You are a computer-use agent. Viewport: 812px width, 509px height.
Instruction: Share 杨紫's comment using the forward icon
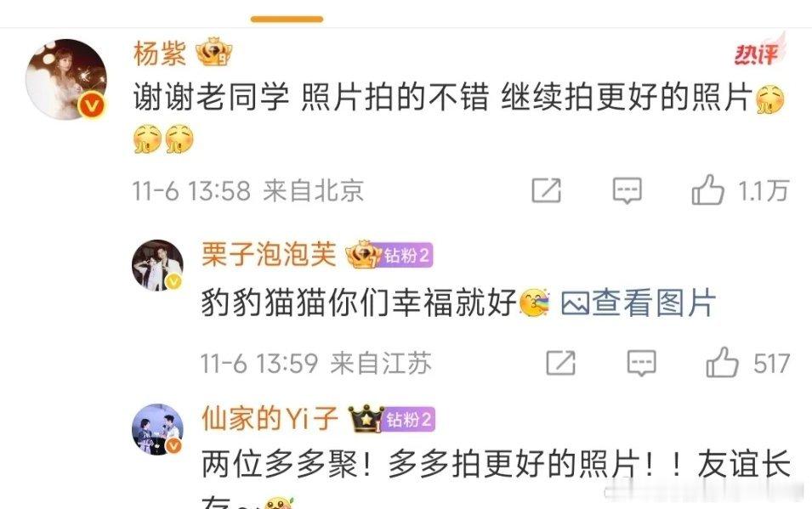point(547,190)
